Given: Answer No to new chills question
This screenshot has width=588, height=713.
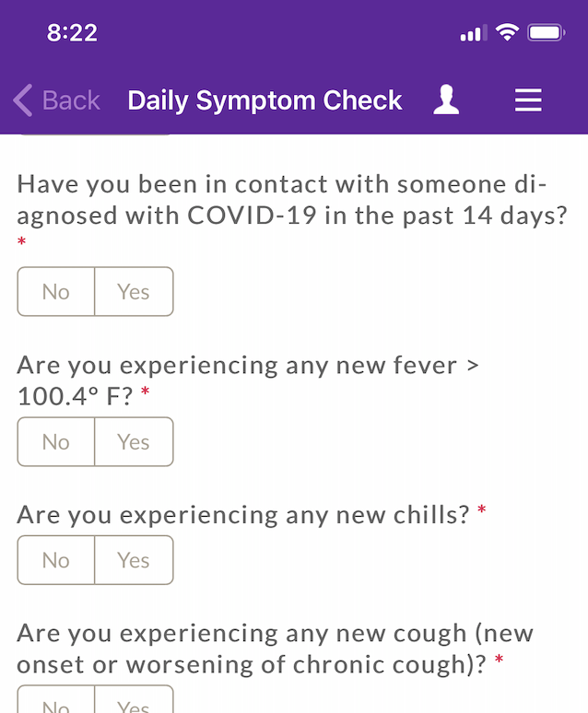Looking at the screenshot, I should pos(56,560).
